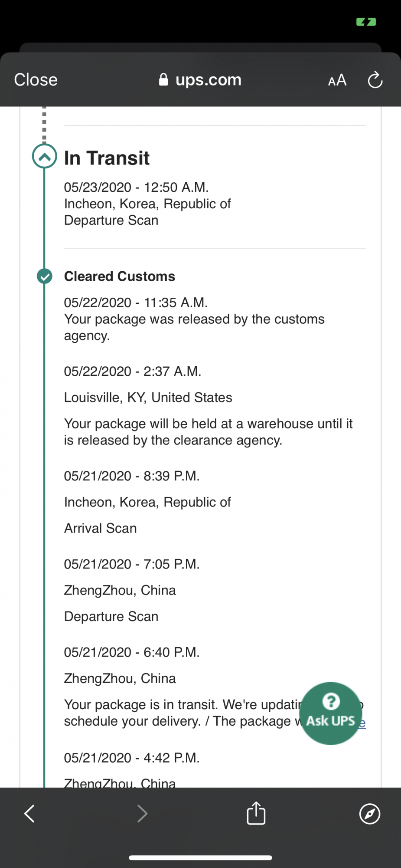
Task: Tap the Cleared Customs checkmark icon
Action: pyautogui.click(x=44, y=276)
